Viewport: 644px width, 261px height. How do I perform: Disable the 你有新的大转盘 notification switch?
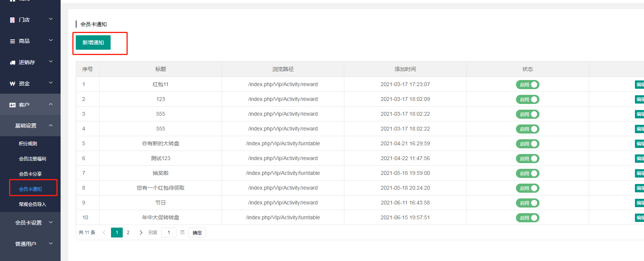click(x=527, y=144)
